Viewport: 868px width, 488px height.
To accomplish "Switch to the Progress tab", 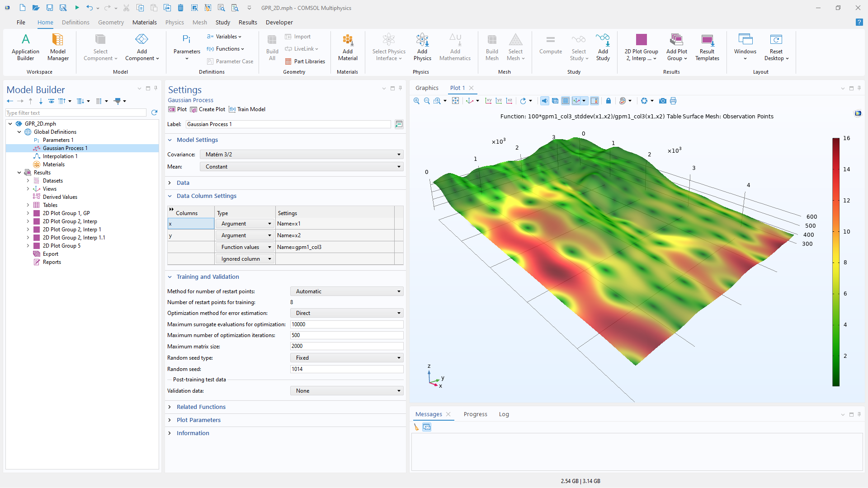I will pyautogui.click(x=476, y=414).
